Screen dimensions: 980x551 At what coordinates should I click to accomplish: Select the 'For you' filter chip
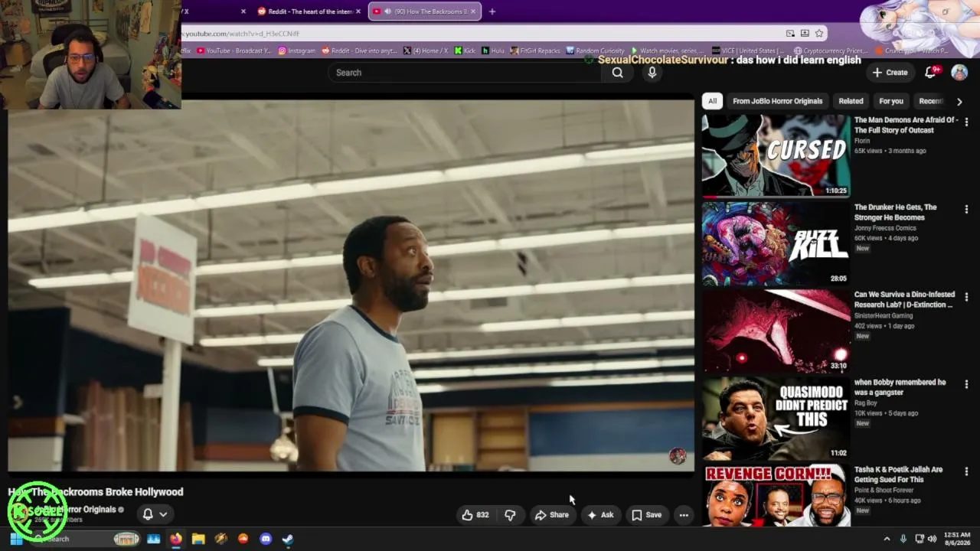891,101
